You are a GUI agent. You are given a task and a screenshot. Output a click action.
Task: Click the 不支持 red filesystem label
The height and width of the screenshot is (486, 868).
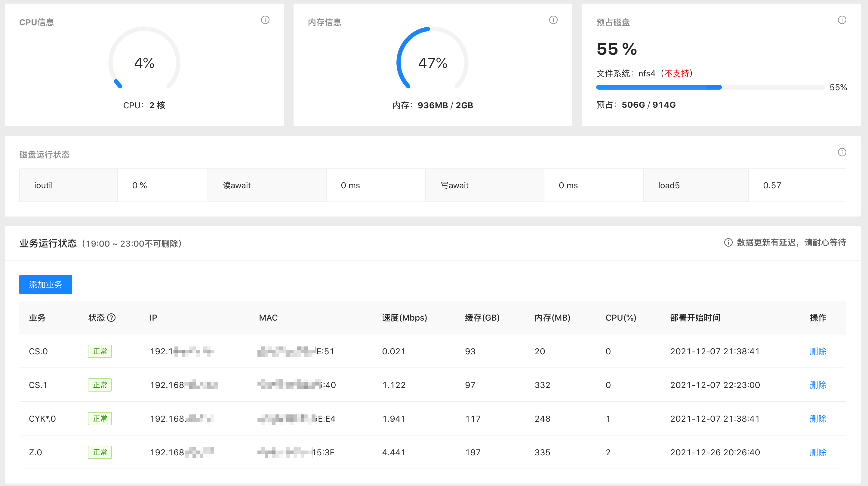677,73
